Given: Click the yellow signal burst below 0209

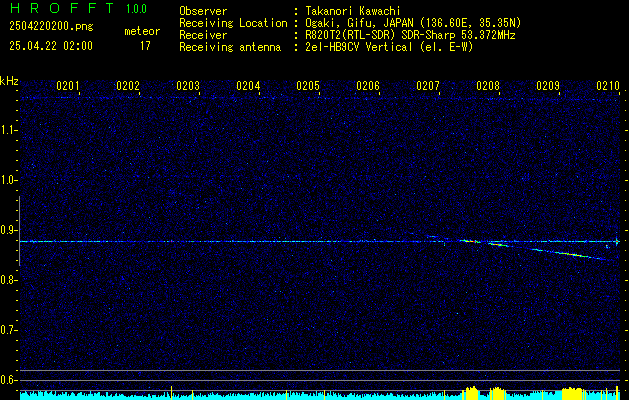Looking at the screenshot, I should click(x=572, y=394).
